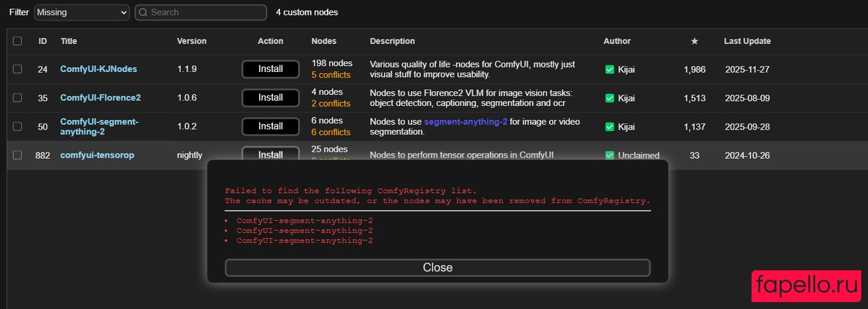Click the star column header icon

point(694,41)
